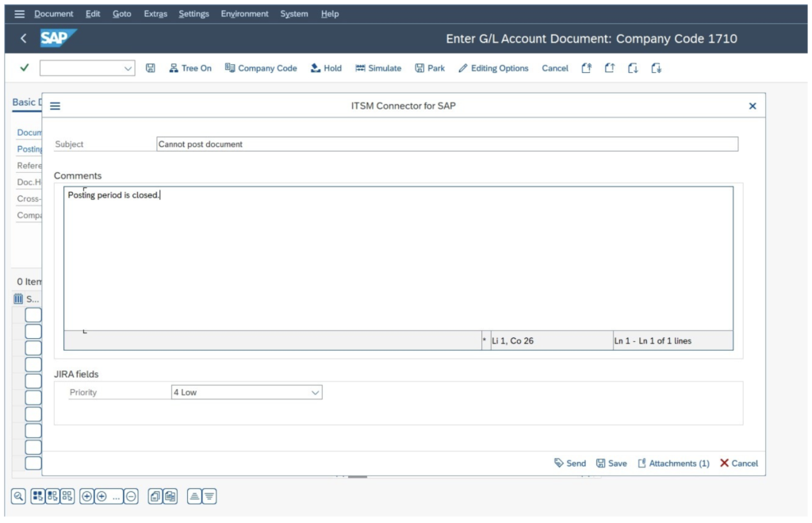Click the select block icon

tap(52, 496)
